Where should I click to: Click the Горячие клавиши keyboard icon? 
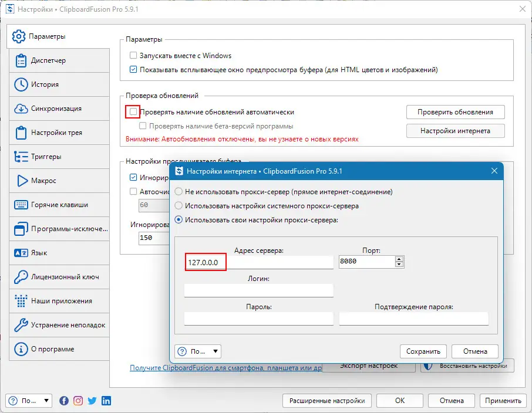21,205
